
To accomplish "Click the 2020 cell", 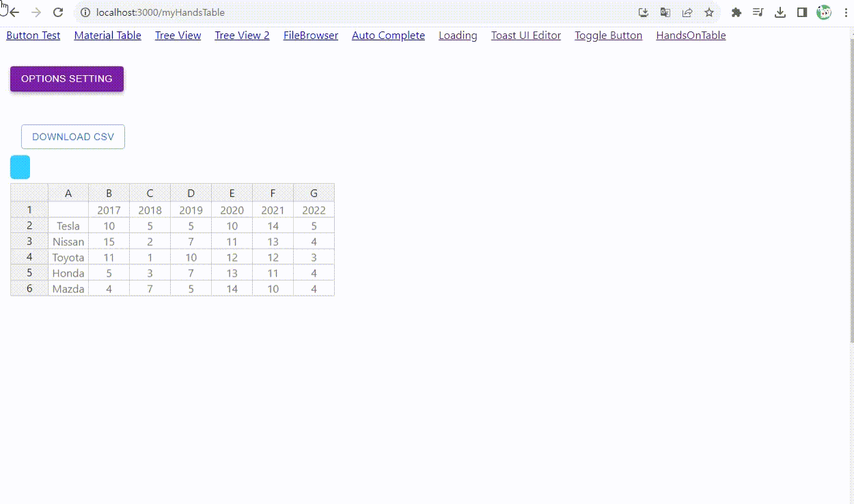I will (x=232, y=210).
